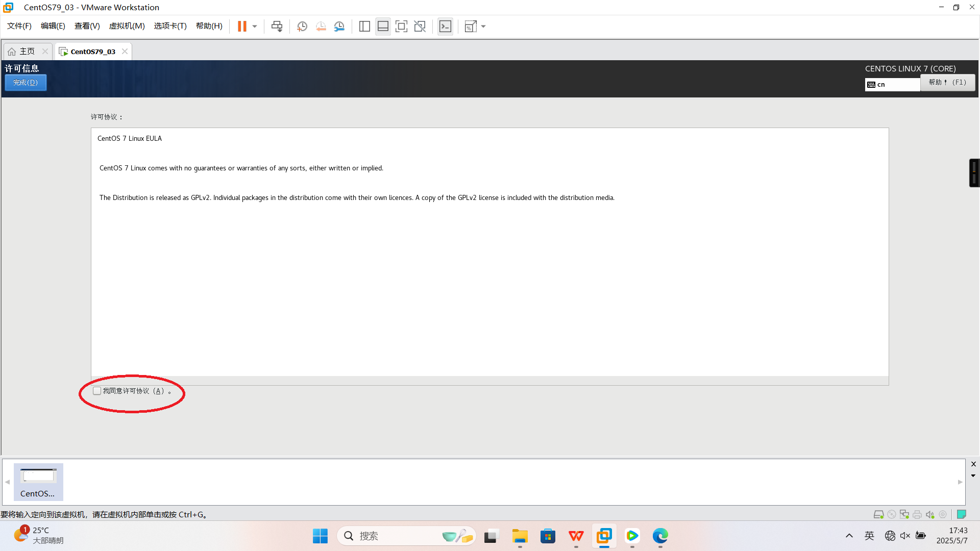Switch to Unity mode icon

tap(420, 27)
